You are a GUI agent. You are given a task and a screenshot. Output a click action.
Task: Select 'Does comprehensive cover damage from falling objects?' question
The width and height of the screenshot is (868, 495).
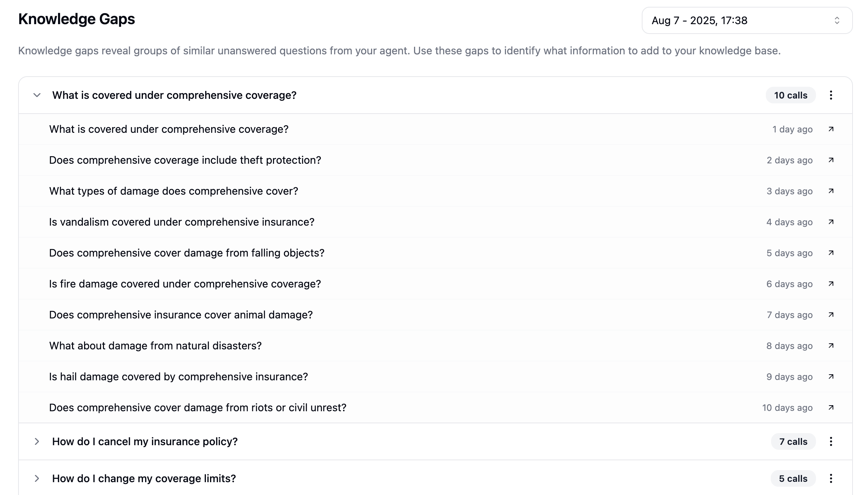click(x=187, y=253)
